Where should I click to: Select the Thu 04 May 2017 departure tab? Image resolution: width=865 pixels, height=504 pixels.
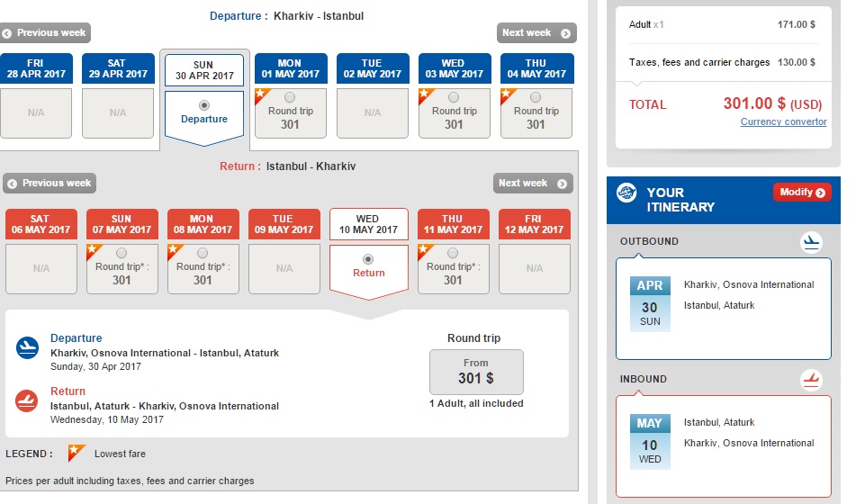[536, 69]
